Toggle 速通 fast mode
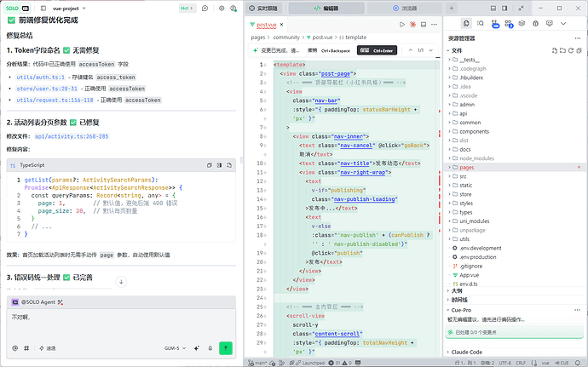Image resolution: width=588 pixels, height=367 pixels. point(48,348)
